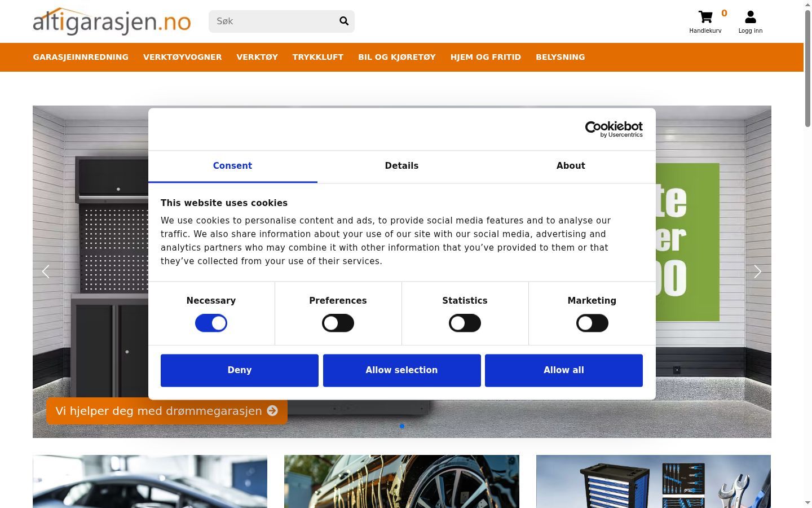The height and width of the screenshot is (508, 812).
Task: Open the BIL OG KJØRETØY menu
Action: [x=397, y=57]
